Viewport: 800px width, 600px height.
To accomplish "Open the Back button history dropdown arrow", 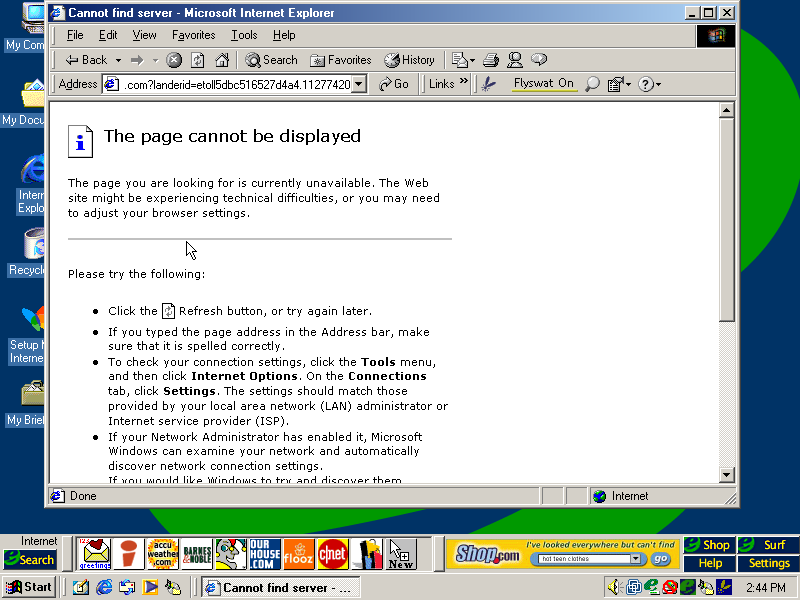I will tap(118, 60).
